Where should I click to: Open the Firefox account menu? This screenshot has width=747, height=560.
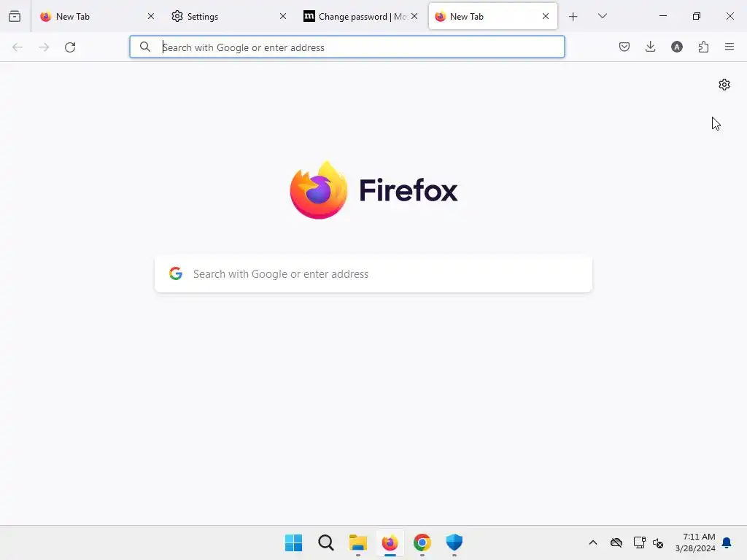coord(676,47)
